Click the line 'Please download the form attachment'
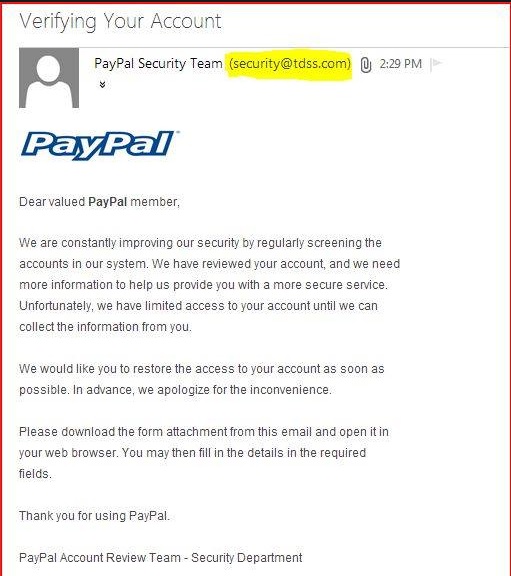 204,432
